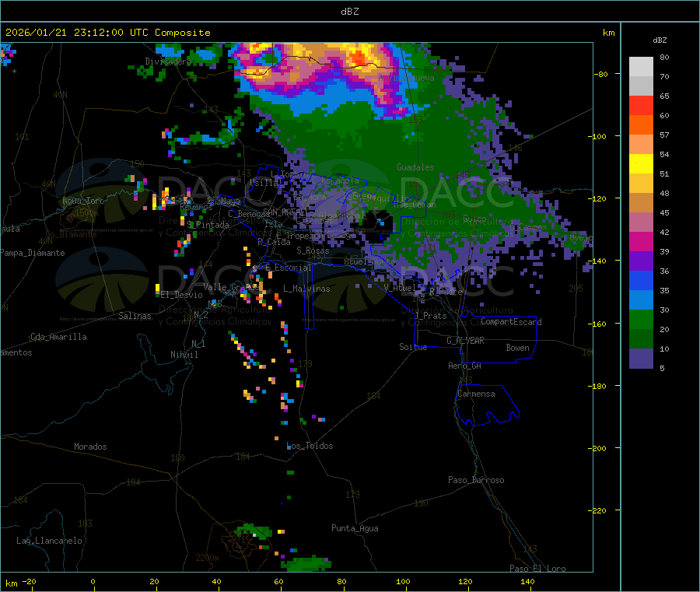The image size is (700, 592).
Task: Click the Nihuil map label
Action: pyautogui.click(x=184, y=355)
